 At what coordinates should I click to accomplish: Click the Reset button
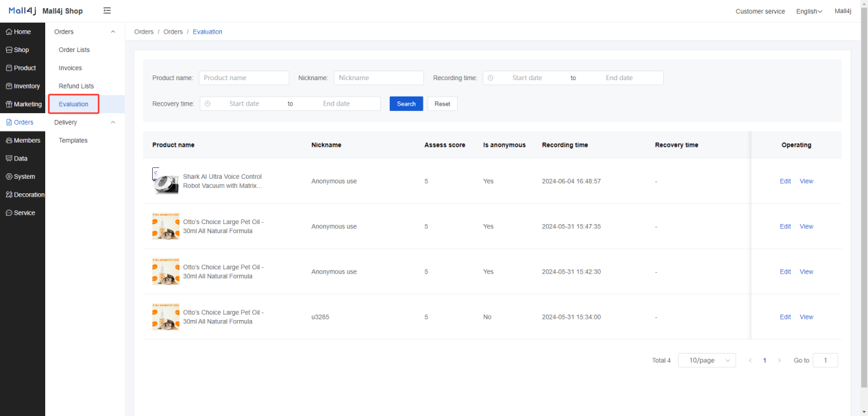pos(443,104)
